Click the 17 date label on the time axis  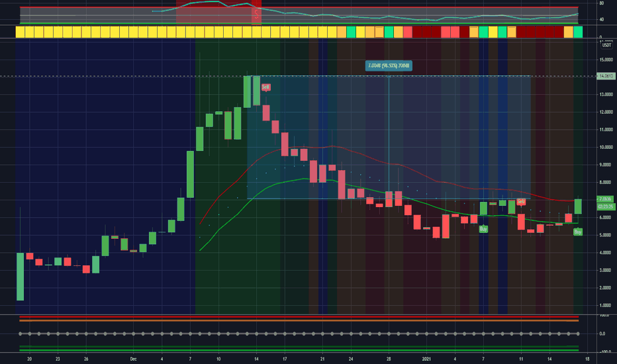coord(285,359)
